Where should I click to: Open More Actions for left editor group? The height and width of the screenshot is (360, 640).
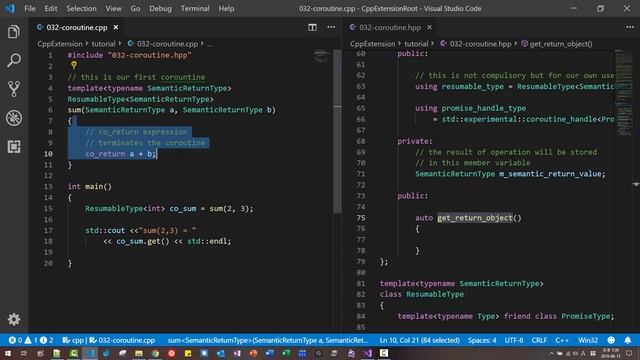click(x=331, y=27)
